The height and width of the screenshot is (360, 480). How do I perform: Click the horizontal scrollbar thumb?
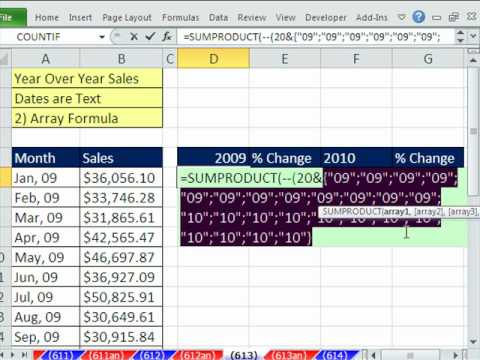[x=410, y=355]
